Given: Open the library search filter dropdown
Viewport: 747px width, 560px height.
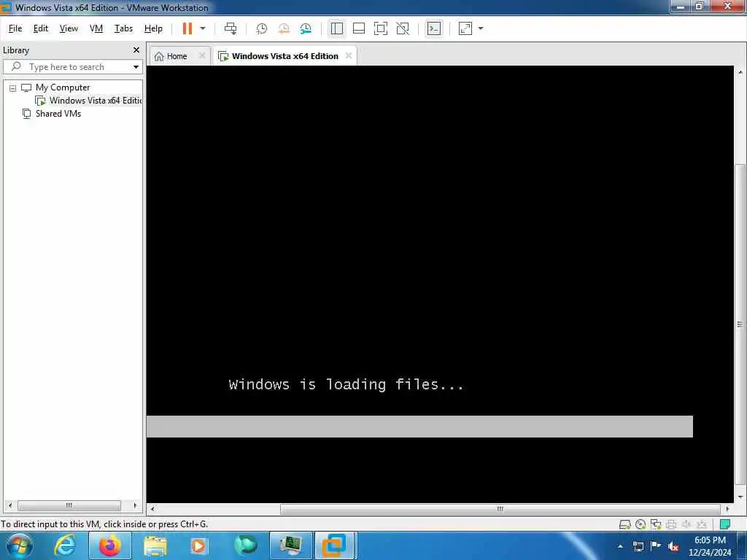Looking at the screenshot, I should click(136, 67).
